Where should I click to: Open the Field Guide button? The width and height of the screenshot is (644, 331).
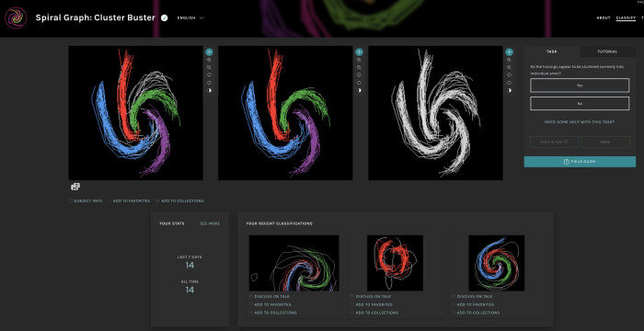pyautogui.click(x=580, y=162)
